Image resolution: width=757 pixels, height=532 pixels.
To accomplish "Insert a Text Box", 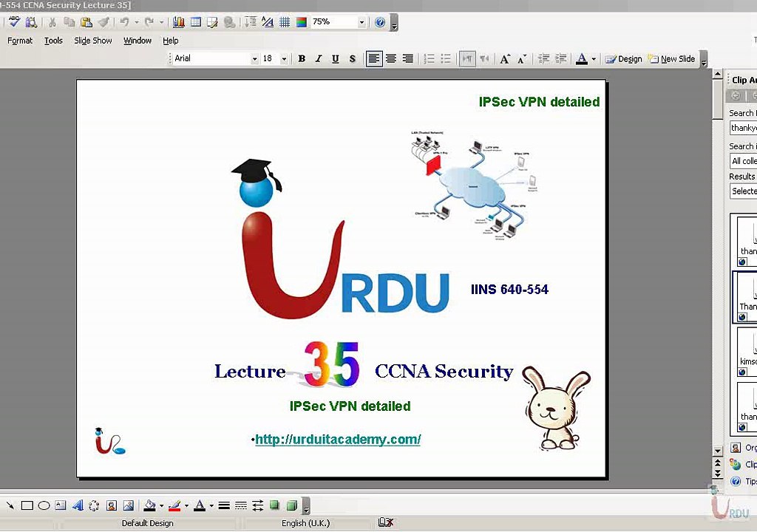I will coord(61,505).
